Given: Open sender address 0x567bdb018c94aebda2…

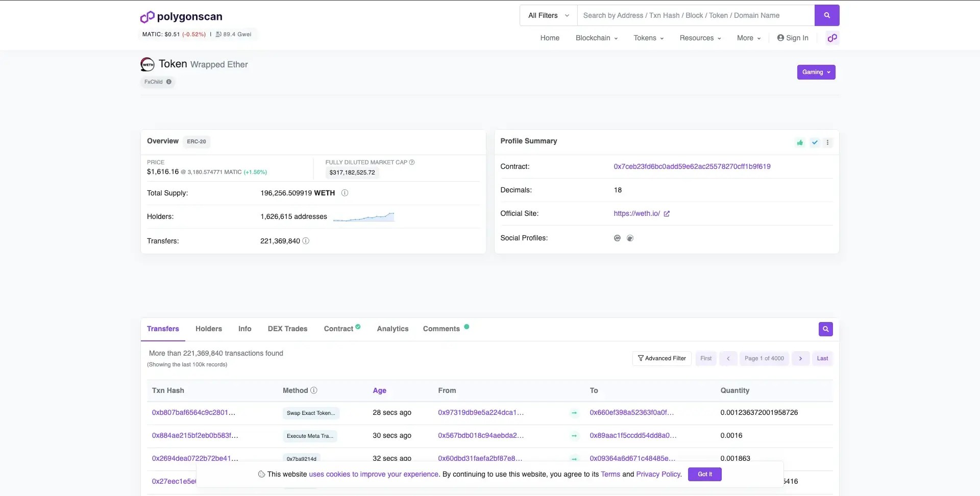Looking at the screenshot, I should pos(481,436).
